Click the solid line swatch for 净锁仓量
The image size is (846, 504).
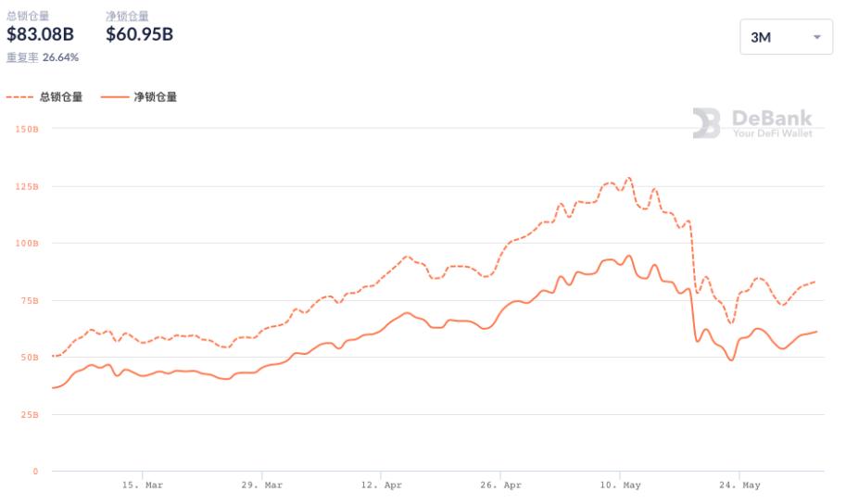[x=114, y=96]
